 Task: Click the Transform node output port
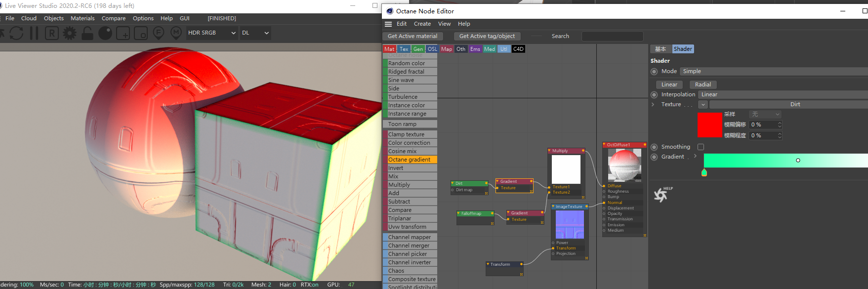coord(521,264)
